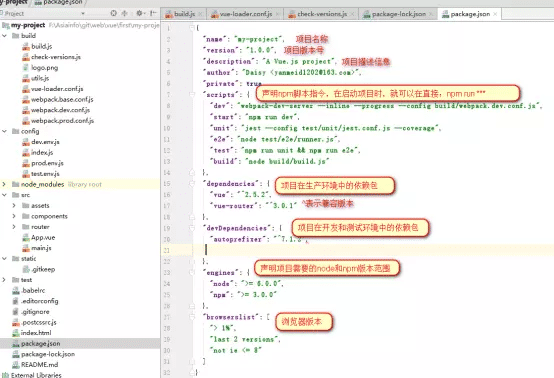
Task: Collapse the config folder
Action: click(x=4, y=131)
